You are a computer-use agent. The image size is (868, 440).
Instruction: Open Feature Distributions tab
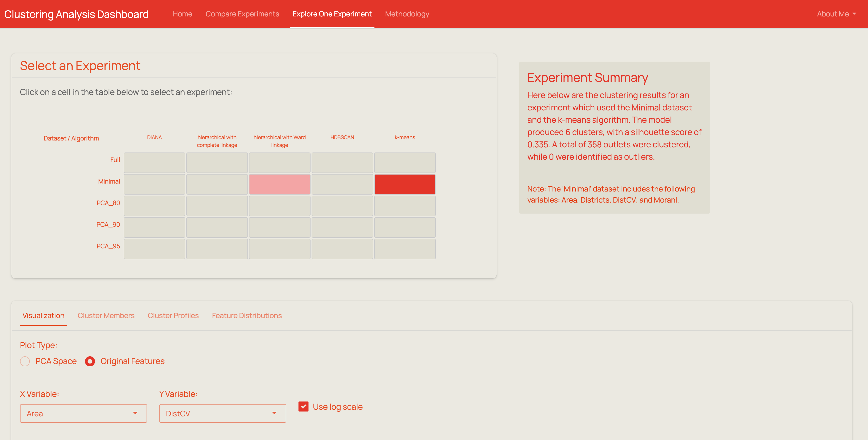(x=247, y=316)
